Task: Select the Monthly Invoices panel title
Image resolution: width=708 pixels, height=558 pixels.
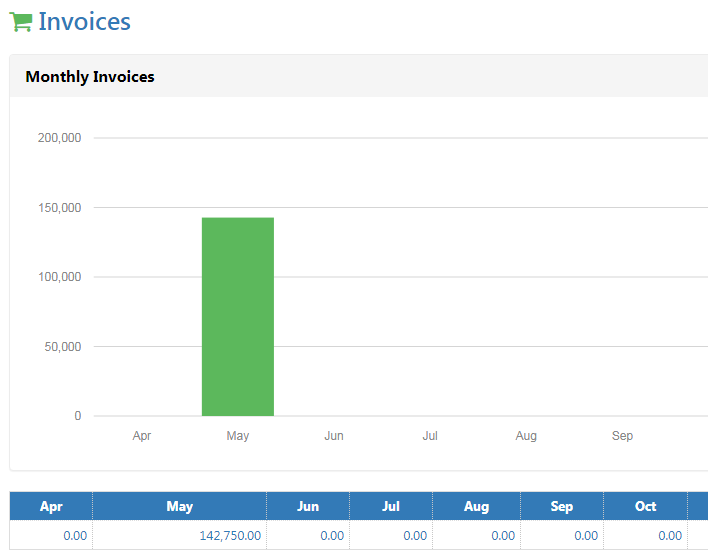Action: tap(90, 77)
